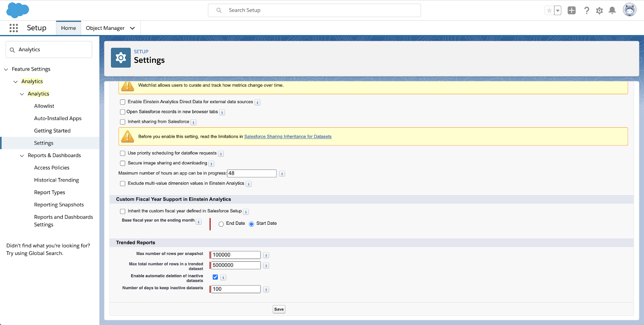Click info icon beside Exclude multi-value dimension
Viewport: 644px width, 325px height.
click(249, 184)
